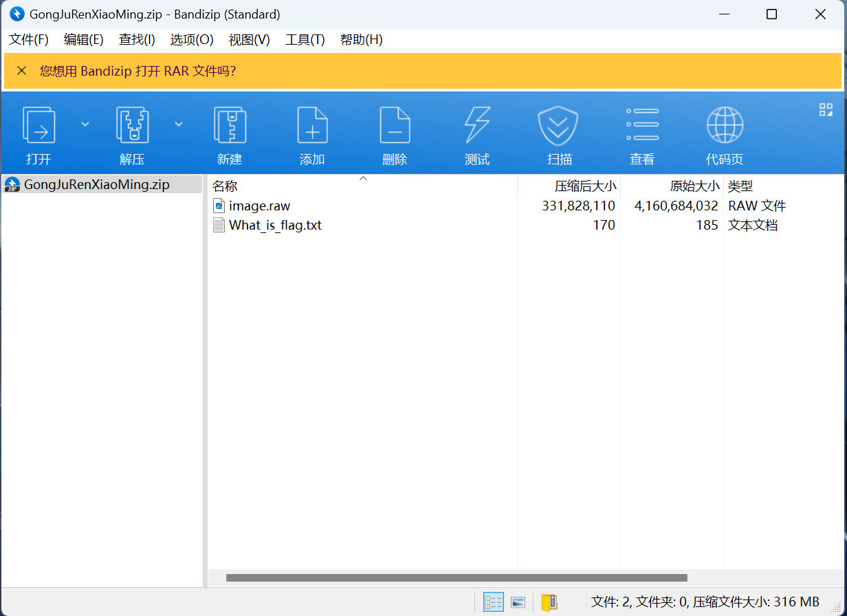The height and width of the screenshot is (616, 847).
Task: Click the image.raw file icon
Action: 219,206
